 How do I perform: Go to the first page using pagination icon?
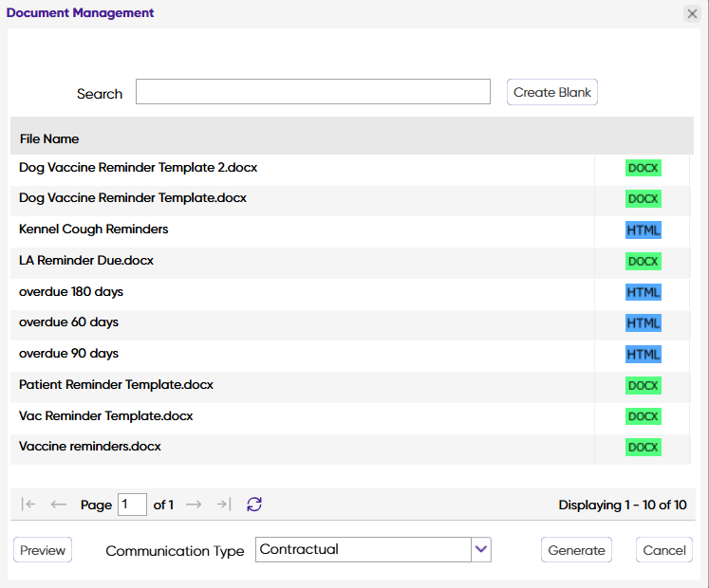coord(28,504)
